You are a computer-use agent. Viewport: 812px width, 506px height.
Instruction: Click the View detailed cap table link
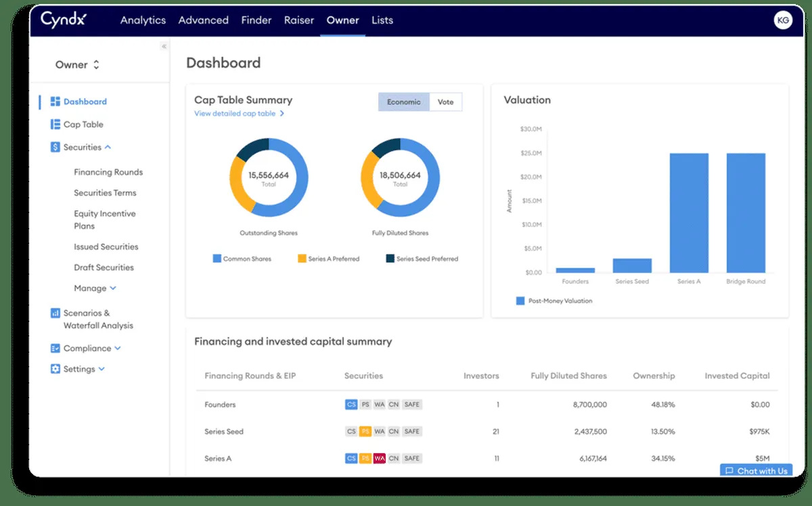coord(238,114)
